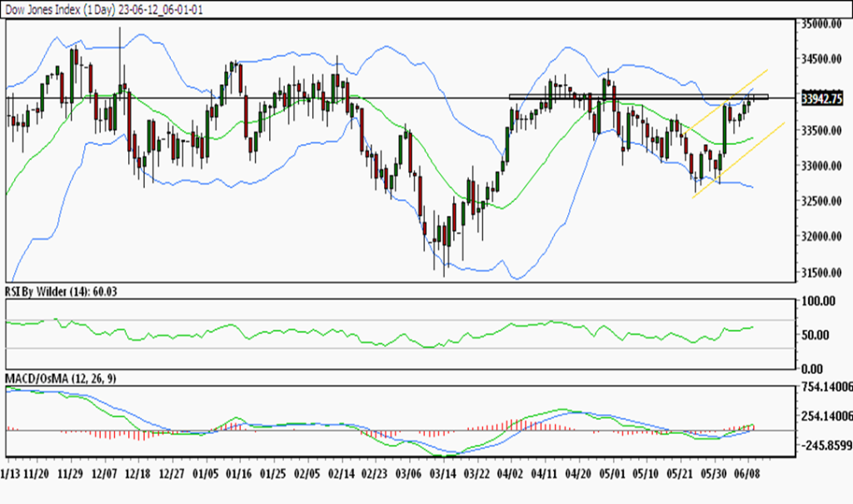Click the 754.14006 MACD scale value

coord(827,387)
